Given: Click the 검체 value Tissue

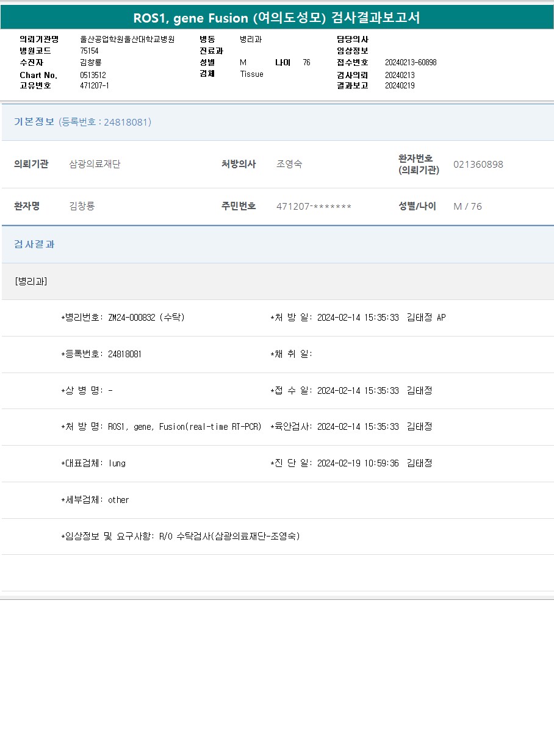Looking at the screenshot, I should coord(251,74).
